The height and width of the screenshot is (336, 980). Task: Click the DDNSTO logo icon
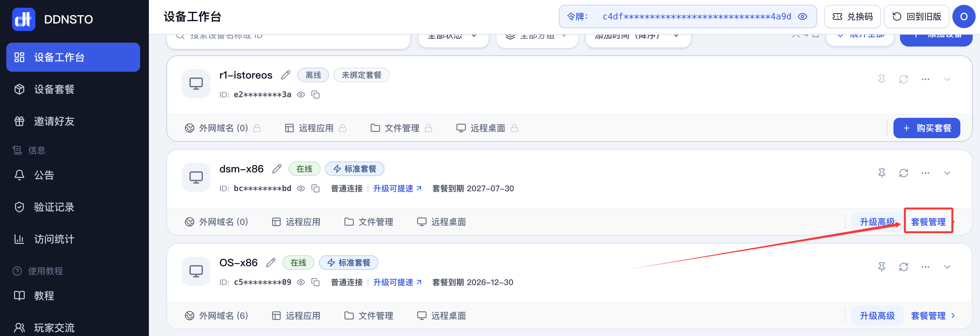(24, 19)
